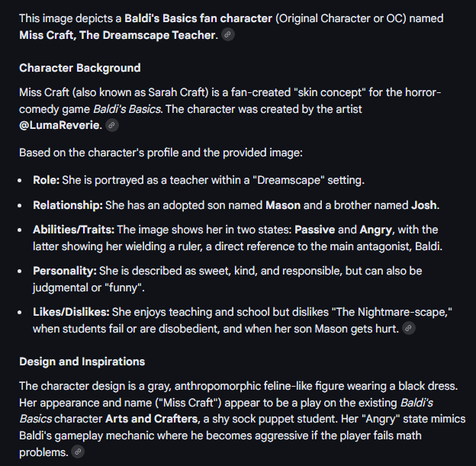Click the sentence "Based on the character's profile"
The image size is (476, 466).
click(160, 153)
